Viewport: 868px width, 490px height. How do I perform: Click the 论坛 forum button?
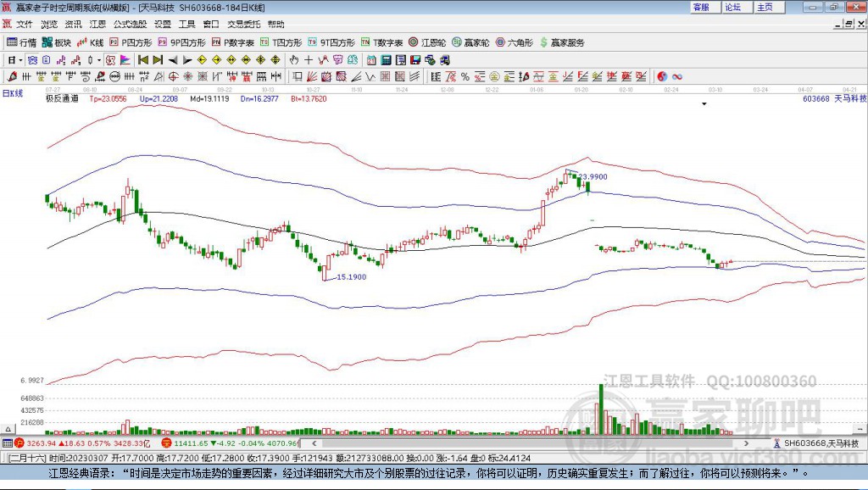[x=737, y=7]
